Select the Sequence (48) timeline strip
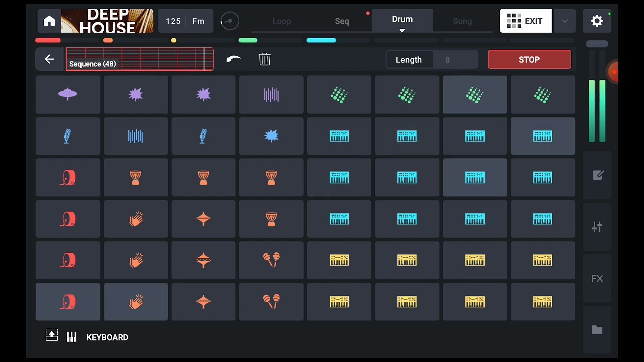This screenshot has height=362, width=644. pos(140,59)
